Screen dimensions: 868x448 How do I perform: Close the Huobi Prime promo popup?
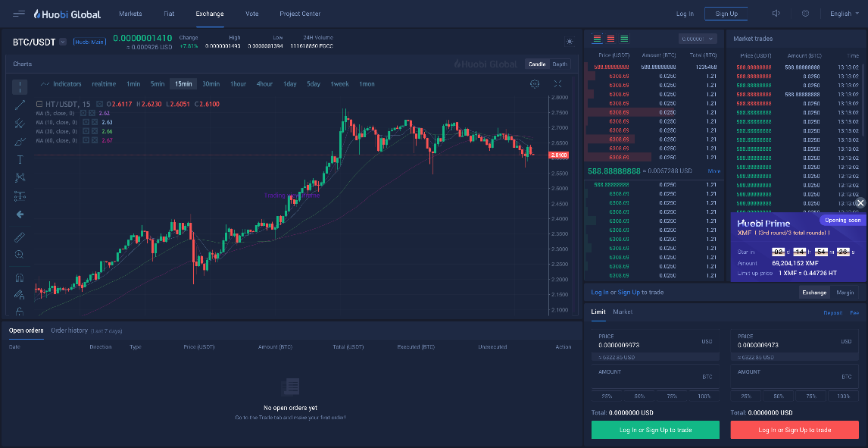tap(860, 203)
